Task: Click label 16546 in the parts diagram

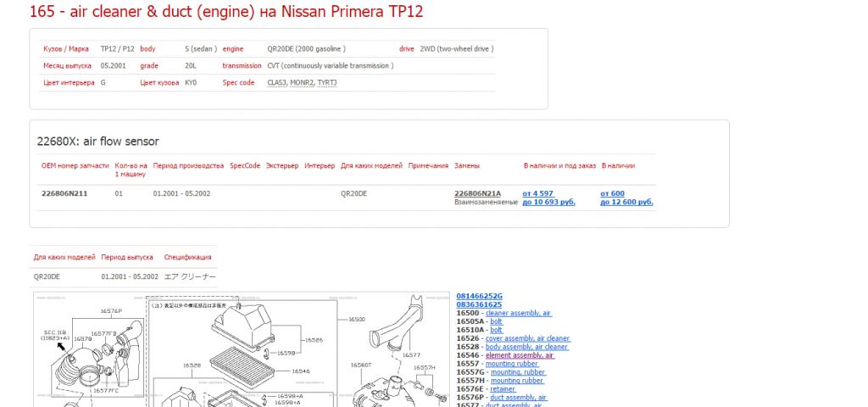Action: tap(300, 371)
